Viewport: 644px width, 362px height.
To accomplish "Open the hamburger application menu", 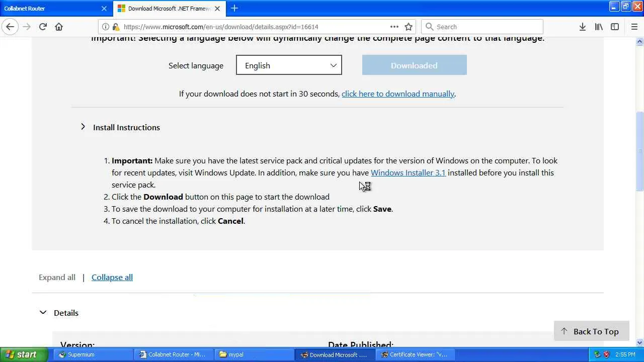I will coord(634,27).
